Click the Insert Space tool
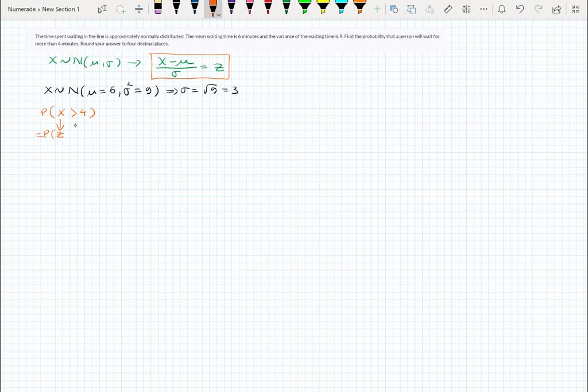This screenshot has height=392, width=588. pos(139,9)
